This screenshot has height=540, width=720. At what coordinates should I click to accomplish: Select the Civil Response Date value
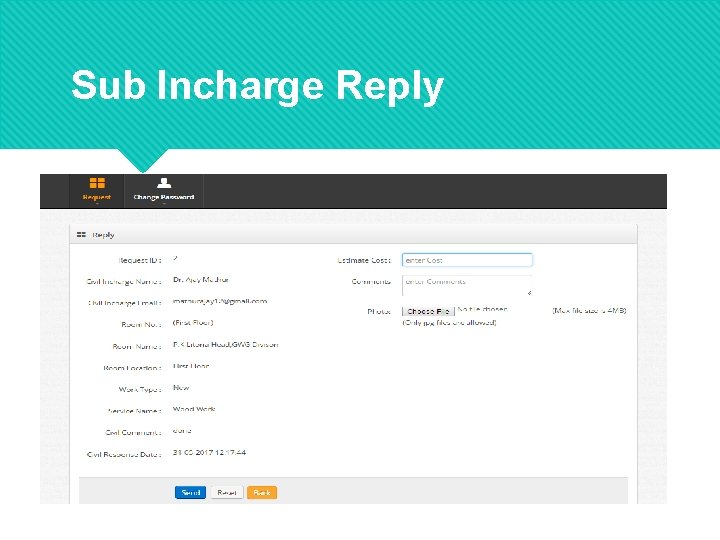209,453
